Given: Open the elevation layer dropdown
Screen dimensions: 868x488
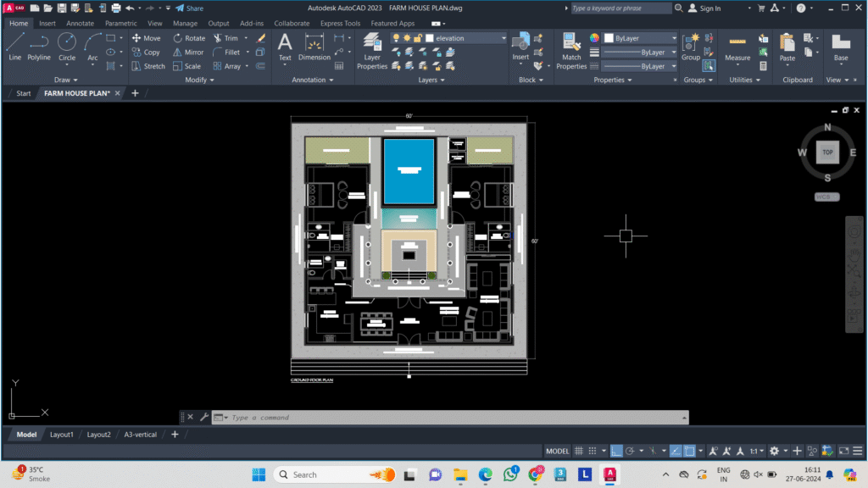Looking at the screenshot, I should coord(504,38).
